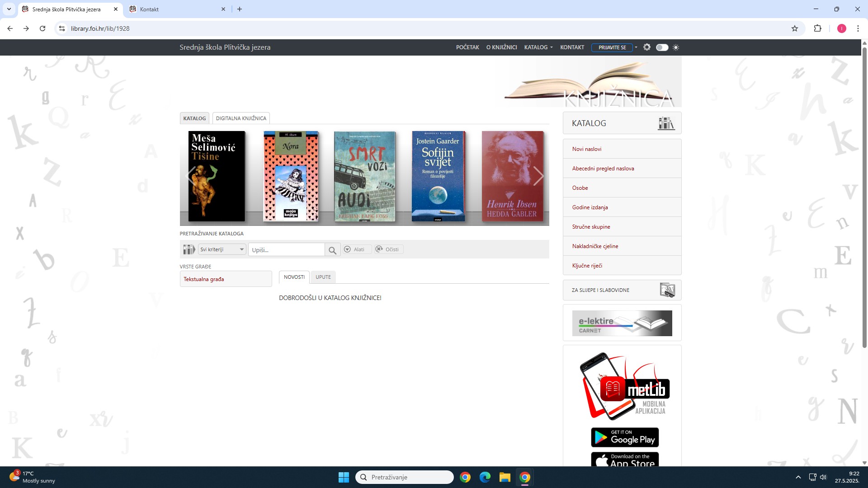Click site information icon in address bar
The width and height of the screenshot is (868, 488).
point(62,28)
